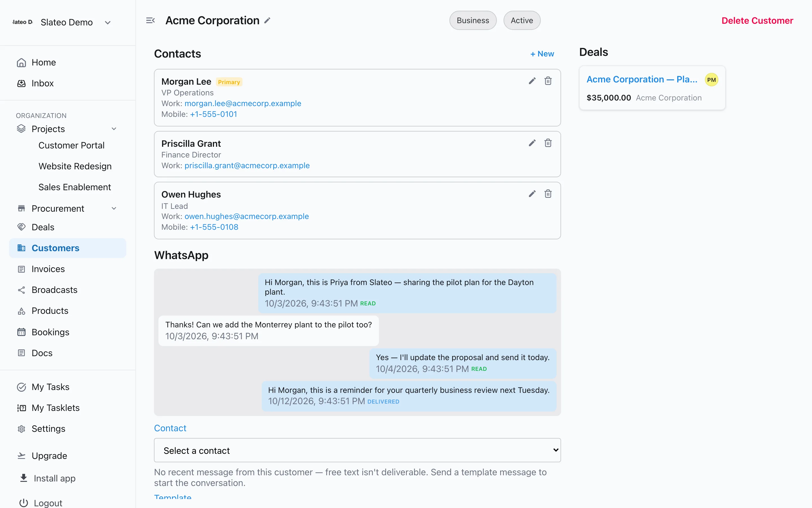Call Morgan's mobile +1-555-0101
The height and width of the screenshot is (508, 812).
click(213, 114)
